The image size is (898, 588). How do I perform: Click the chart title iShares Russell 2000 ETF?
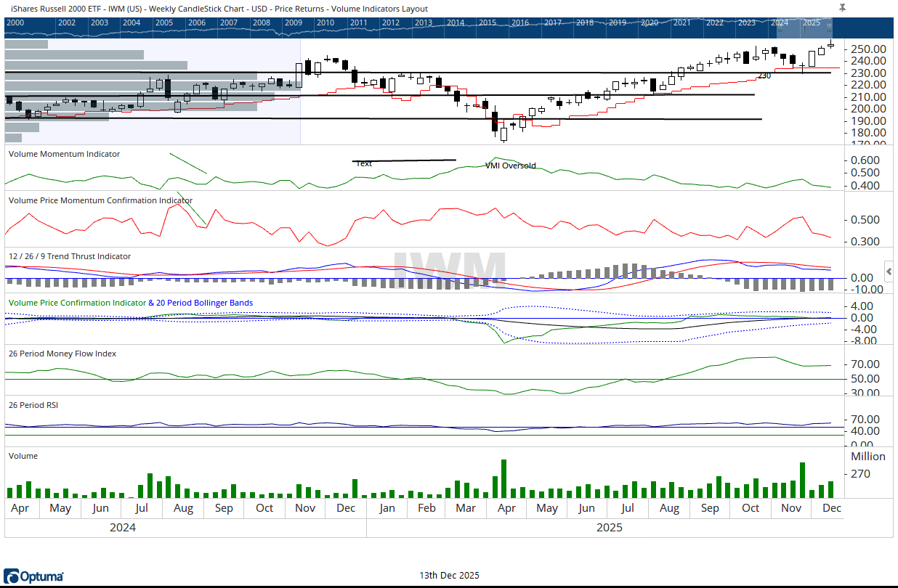219,9
